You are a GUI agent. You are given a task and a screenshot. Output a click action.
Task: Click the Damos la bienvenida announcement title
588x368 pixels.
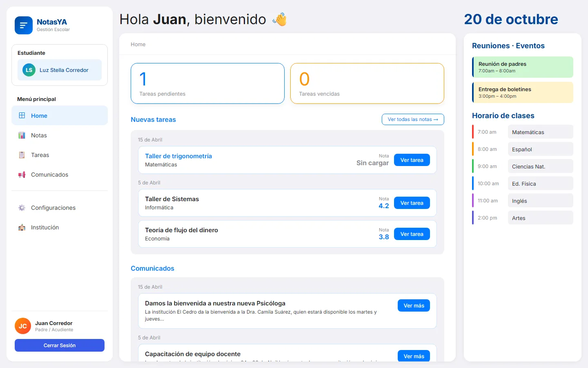[x=215, y=303]
